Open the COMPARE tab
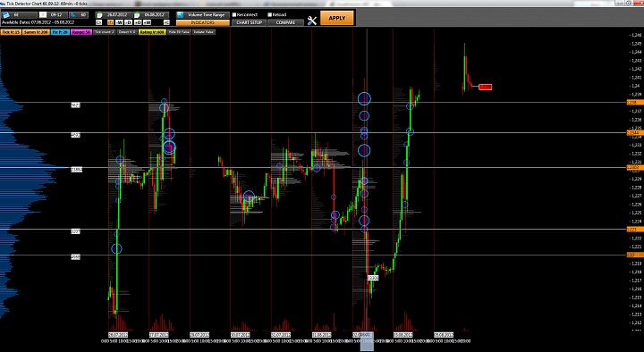Image resolution: width=644 pixels, height=352 pixels. [285, 22]
